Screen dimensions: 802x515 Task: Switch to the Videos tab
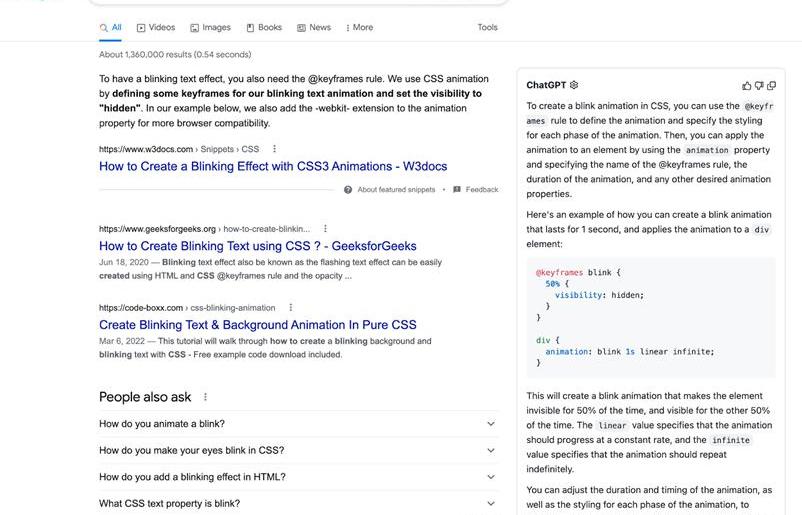point(156,28)
